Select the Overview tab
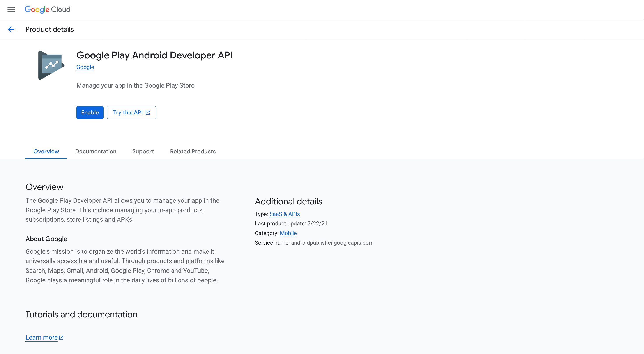 point(46,151)
